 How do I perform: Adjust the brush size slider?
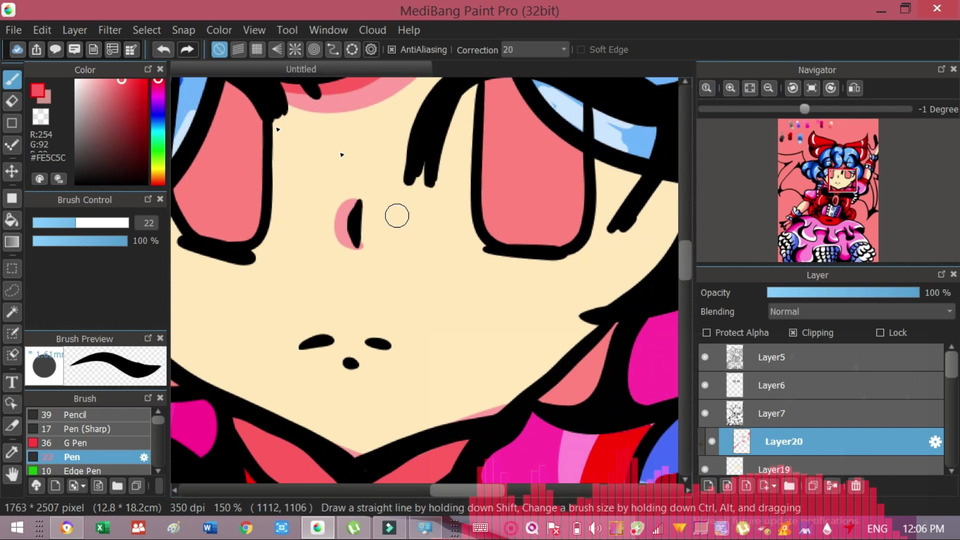click(81, 223)
